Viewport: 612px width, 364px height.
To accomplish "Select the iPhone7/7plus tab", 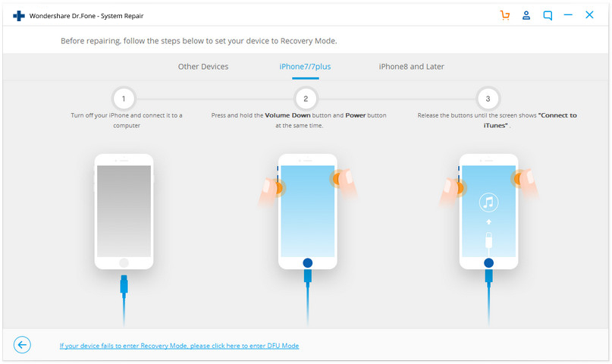I will (x=305, y=67).
